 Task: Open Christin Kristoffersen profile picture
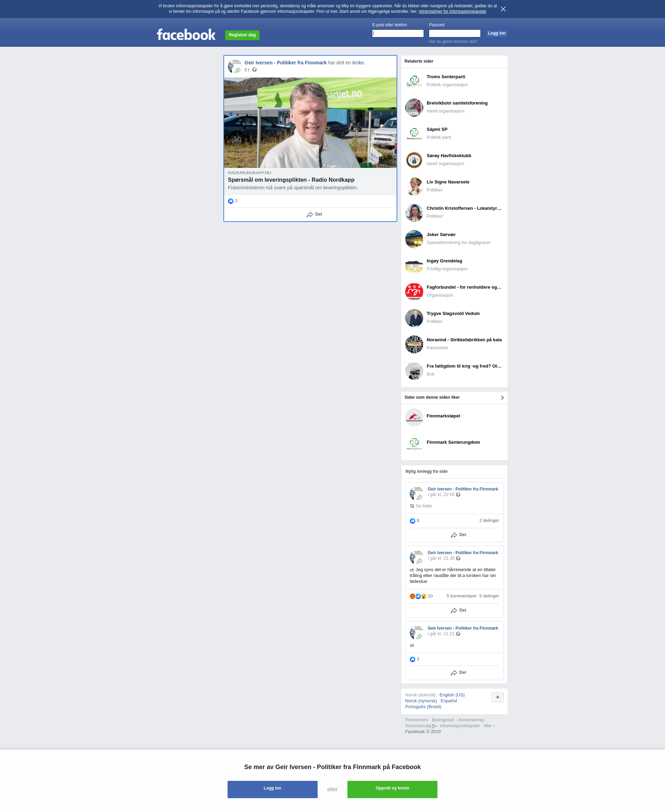click(x=414, y=213)
